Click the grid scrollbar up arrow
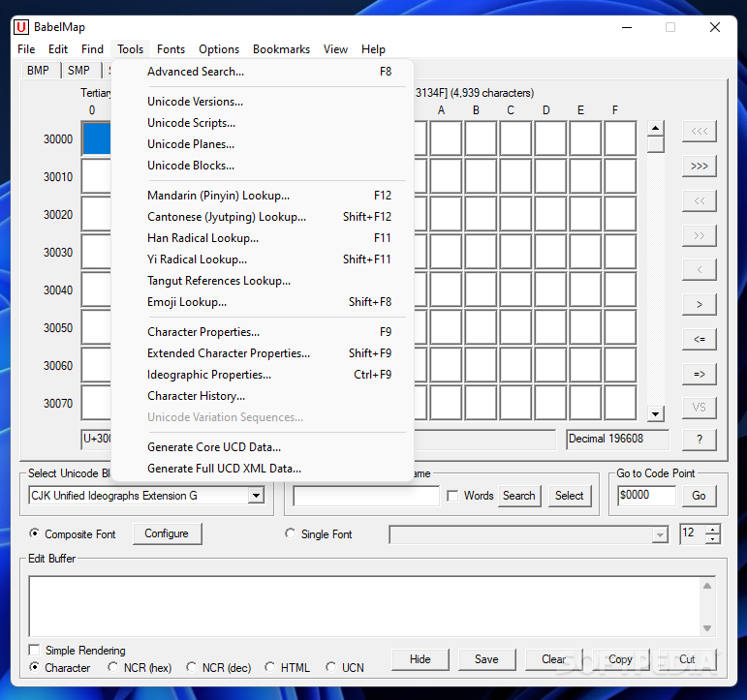747x700 pixels. point(656,128)
